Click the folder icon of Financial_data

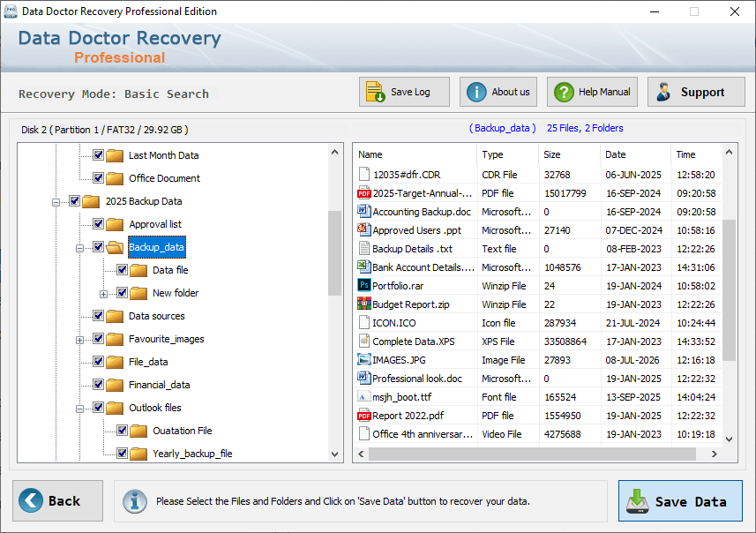(115, 385)
